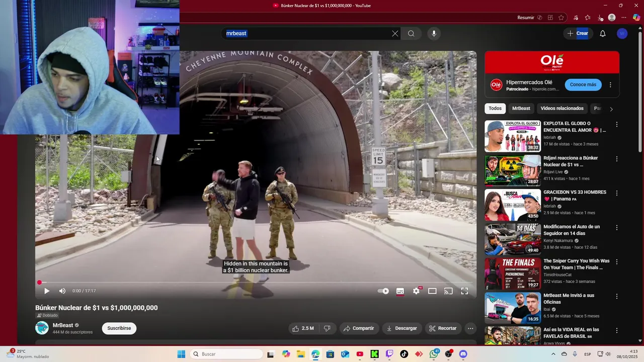Open the YouTube account avatar menu
Viewport: 644px width, 362px height.
[622, 34]
